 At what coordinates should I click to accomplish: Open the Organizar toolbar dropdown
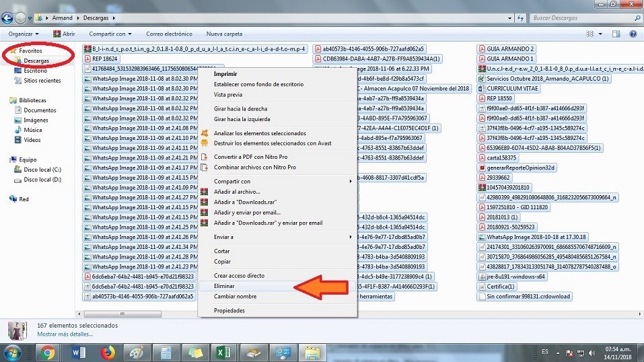tap(23, 34)
